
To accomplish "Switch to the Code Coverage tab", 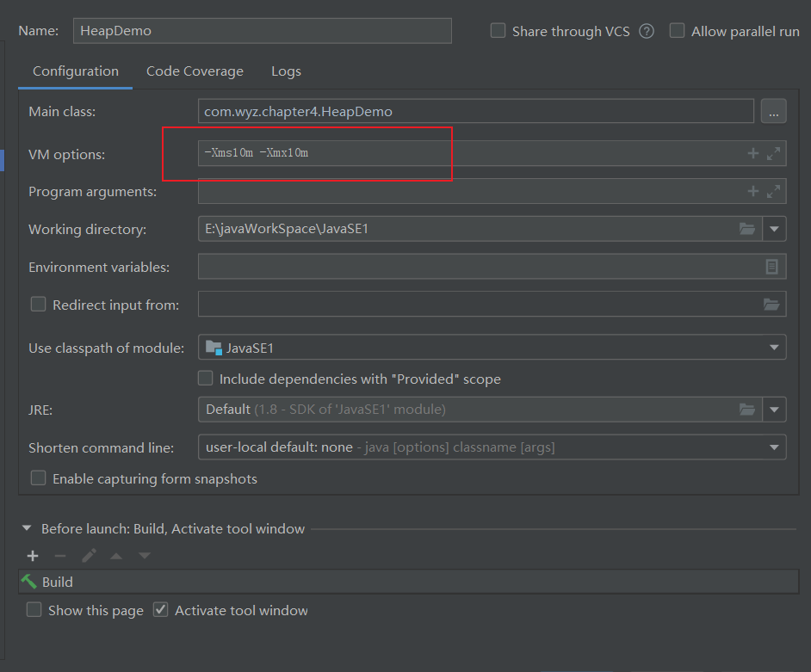I will (x=195, y=71).
